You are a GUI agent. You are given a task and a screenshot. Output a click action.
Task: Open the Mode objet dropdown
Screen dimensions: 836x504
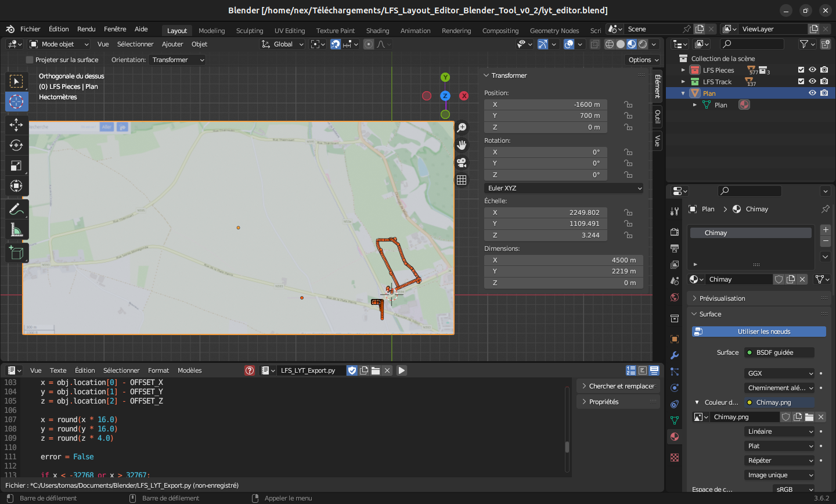point(59,44)
